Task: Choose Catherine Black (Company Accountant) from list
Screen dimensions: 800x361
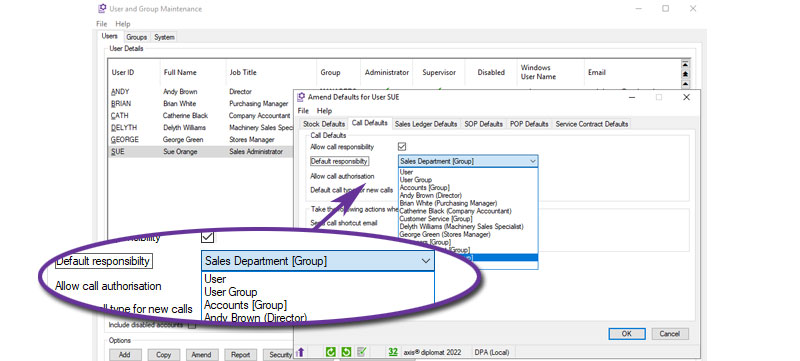Action: click(x=455, y=211)
